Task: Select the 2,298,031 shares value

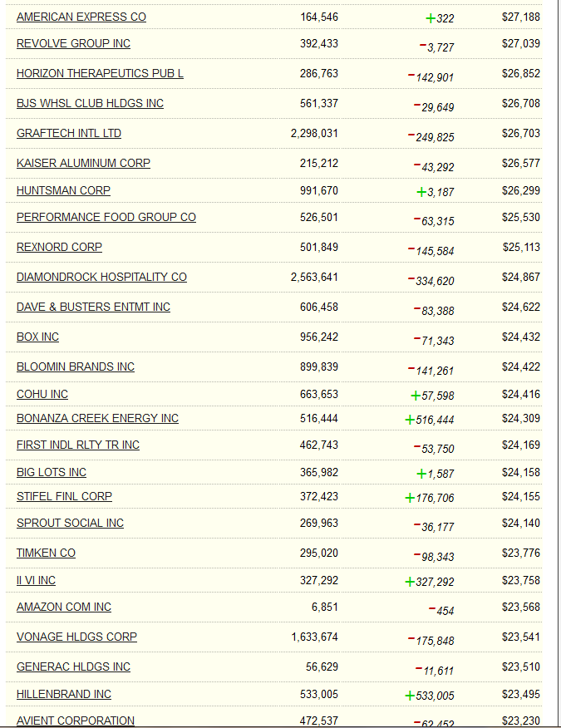Action: (x=314, y=134)
